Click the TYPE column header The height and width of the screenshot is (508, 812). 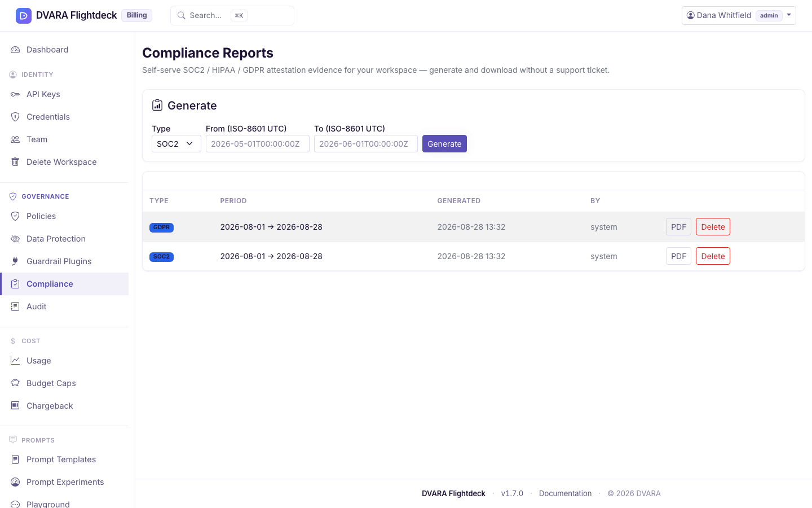coord(159,201)
